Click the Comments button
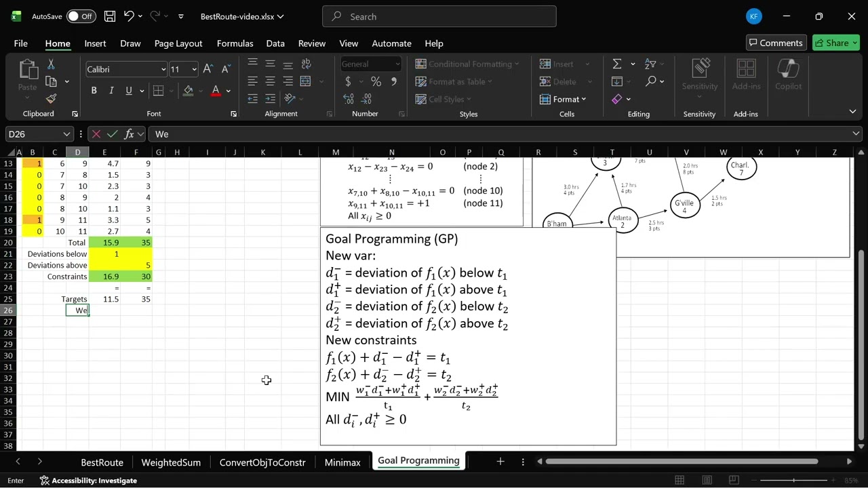Screen dimensions: 868x488 [x=776, y=43]
